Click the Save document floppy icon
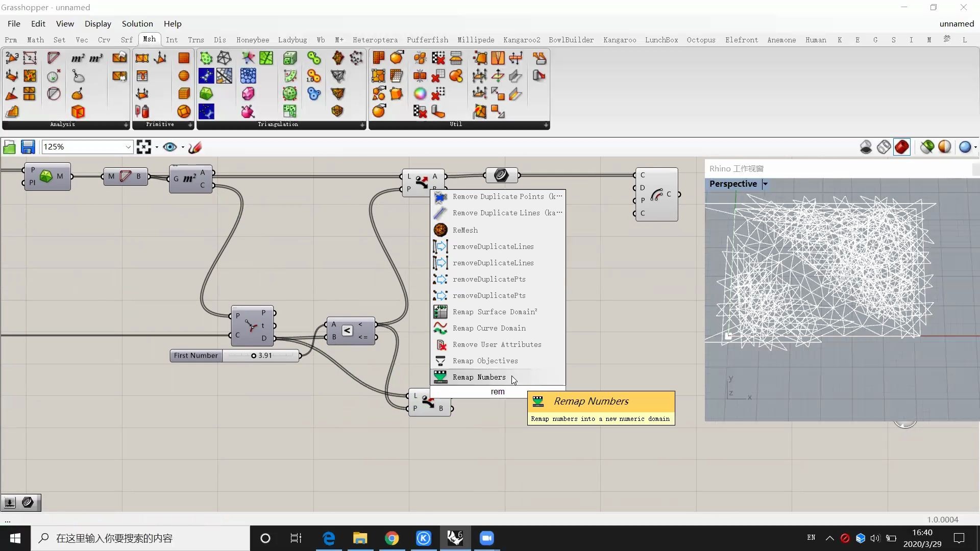 tap(28, 147)
